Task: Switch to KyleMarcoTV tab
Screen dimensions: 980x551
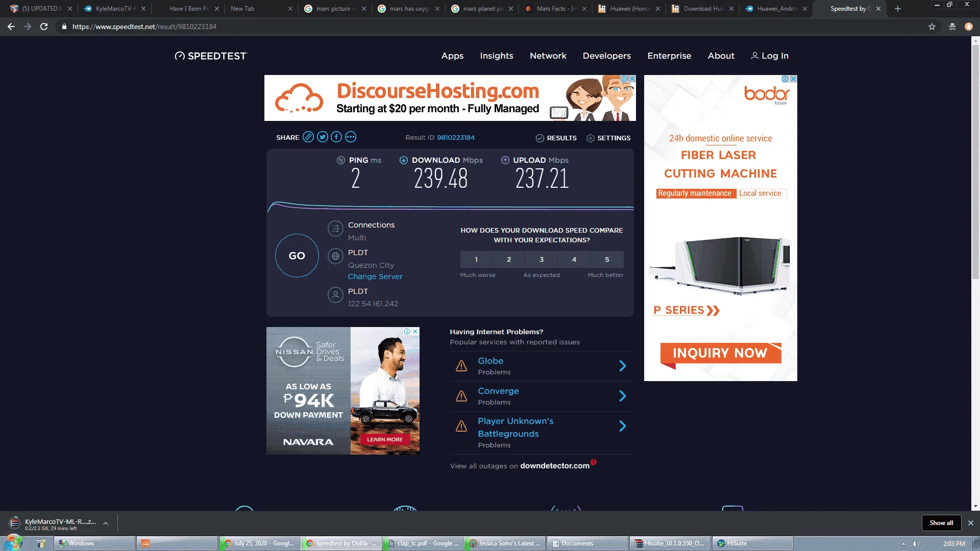Action: pyautogui.click(x=114, y=9)
